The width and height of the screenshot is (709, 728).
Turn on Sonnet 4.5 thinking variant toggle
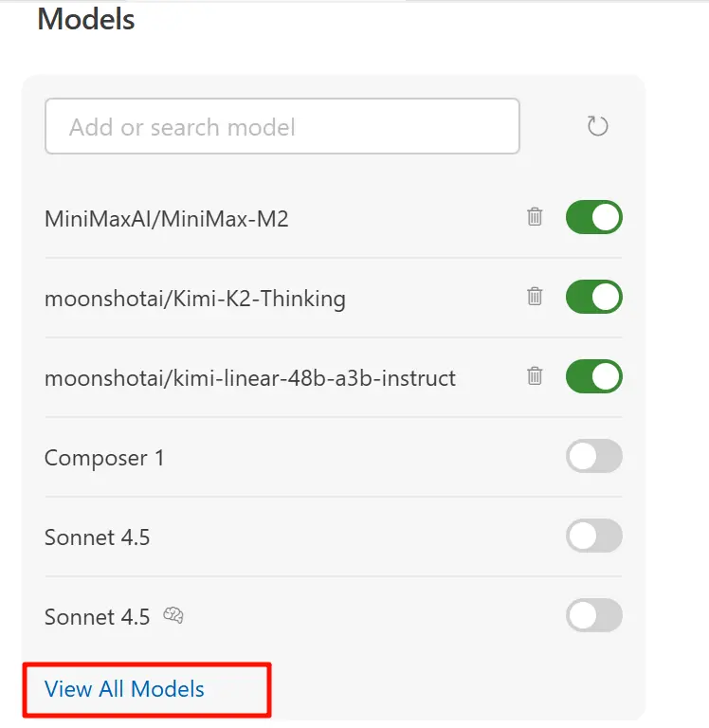coord(594,616)
